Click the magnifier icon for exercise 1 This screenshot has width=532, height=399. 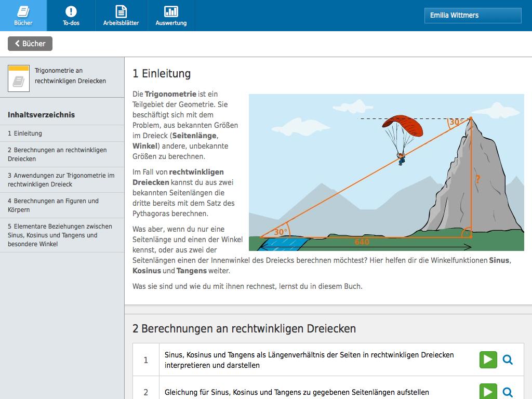(x=508, y=360)
